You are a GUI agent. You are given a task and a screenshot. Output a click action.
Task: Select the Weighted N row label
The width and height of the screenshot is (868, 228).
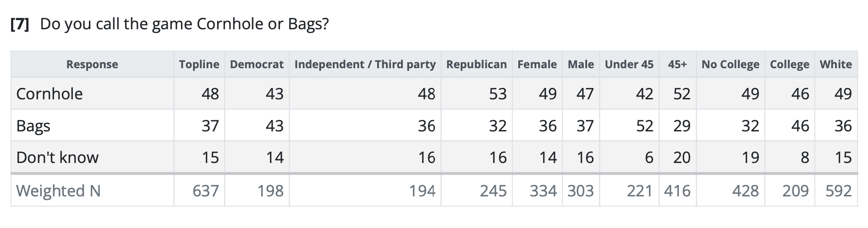(x=58, y=190)
